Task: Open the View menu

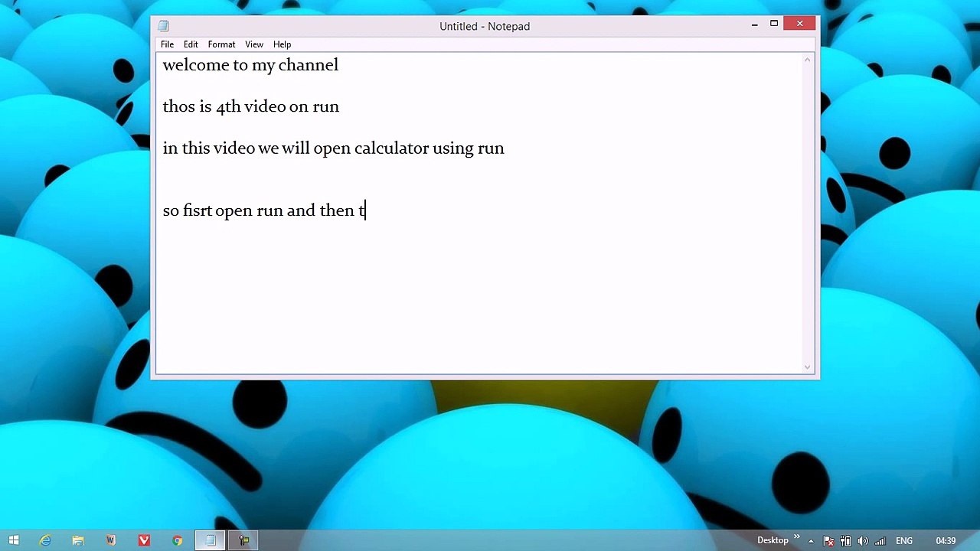Action: [254, 44]
